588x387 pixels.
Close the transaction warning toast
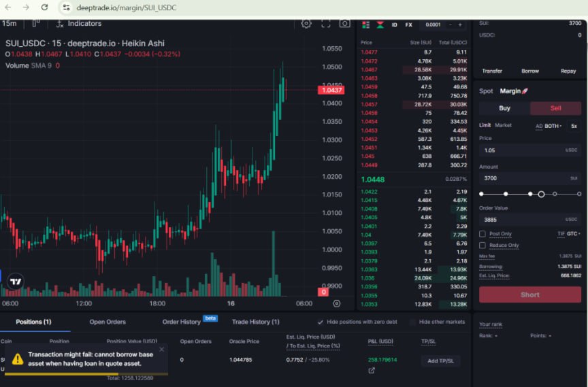[x=161, y=350]
